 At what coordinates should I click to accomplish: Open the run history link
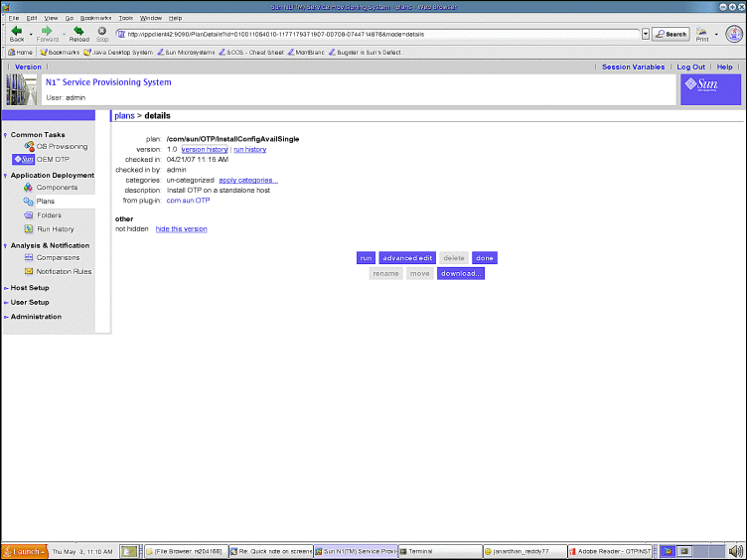pyautogui.click(x=250, y=150)
